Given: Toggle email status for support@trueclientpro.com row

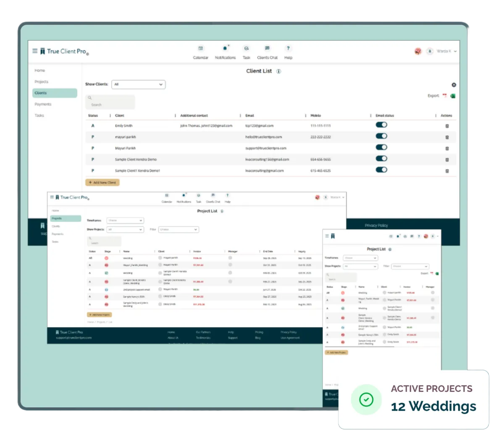Looking at the screenshot, I should click(381, 147).
